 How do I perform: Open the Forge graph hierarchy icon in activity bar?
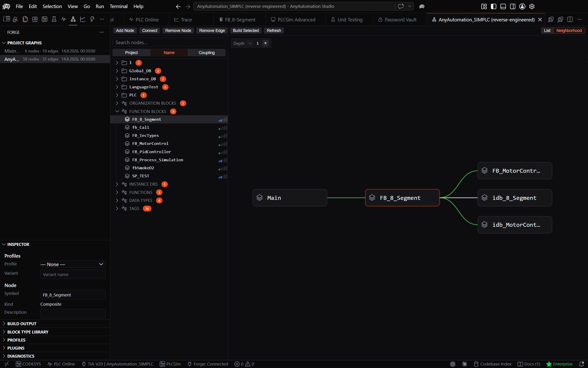(x=73, y=19)
